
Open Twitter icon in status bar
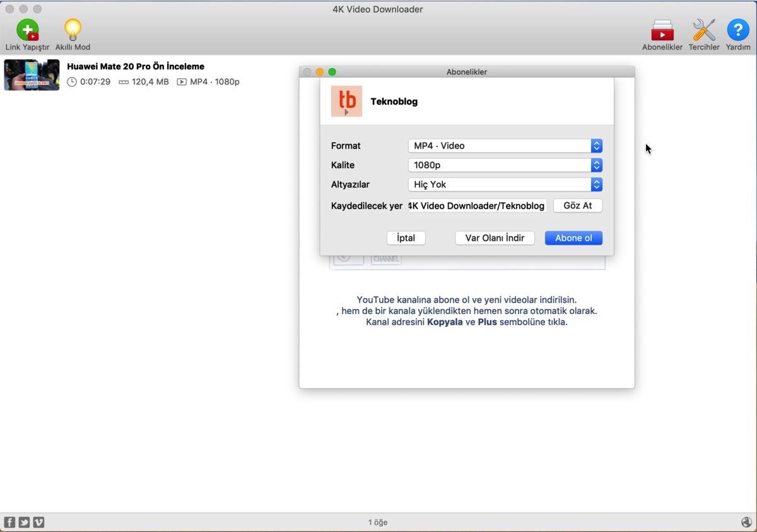click(24, 522)
